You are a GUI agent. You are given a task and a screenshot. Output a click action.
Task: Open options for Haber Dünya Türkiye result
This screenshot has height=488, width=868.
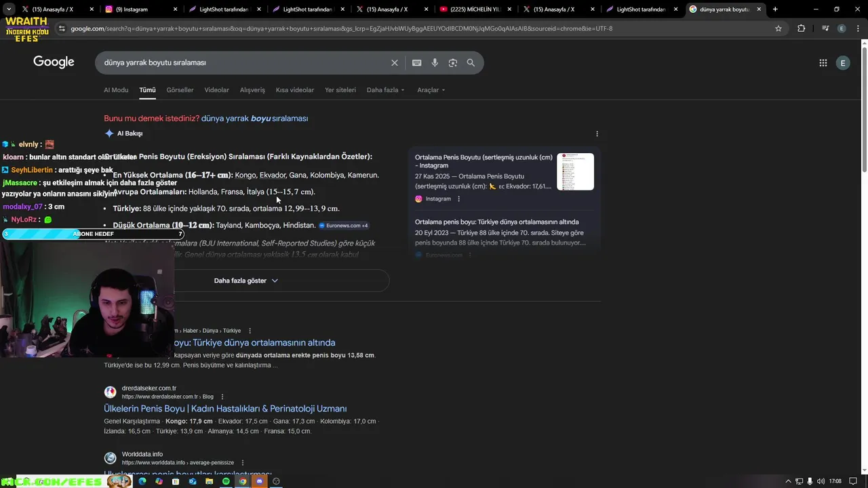(x=250, y=331)
